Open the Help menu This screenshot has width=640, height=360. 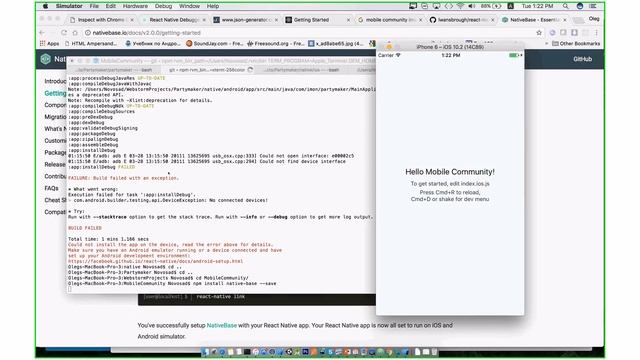[213, 6]
